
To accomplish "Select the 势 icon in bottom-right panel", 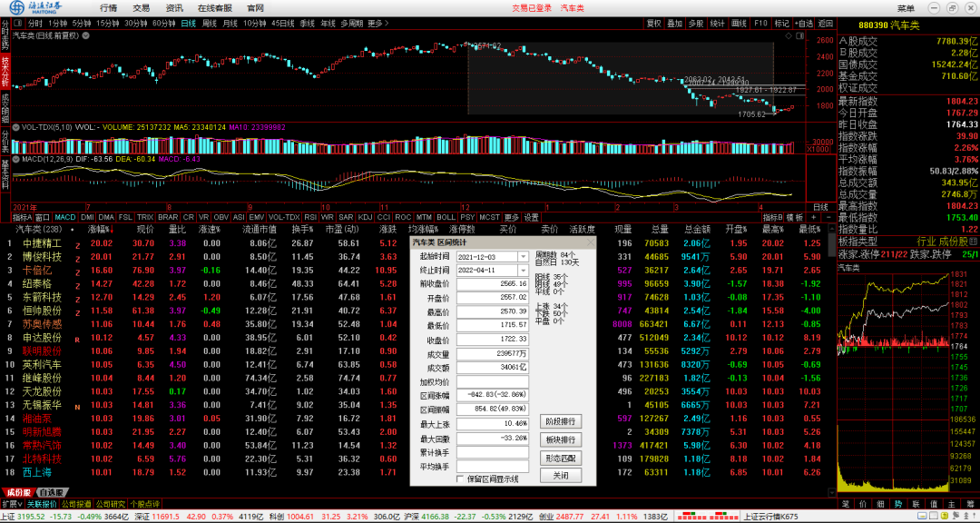I will point(898,503).
